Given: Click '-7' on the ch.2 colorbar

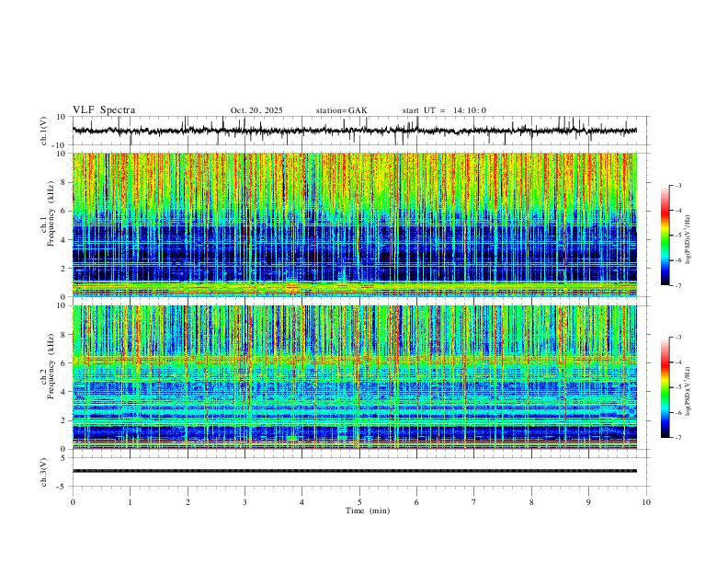Looking at the screenshot, I should [678, 438].
